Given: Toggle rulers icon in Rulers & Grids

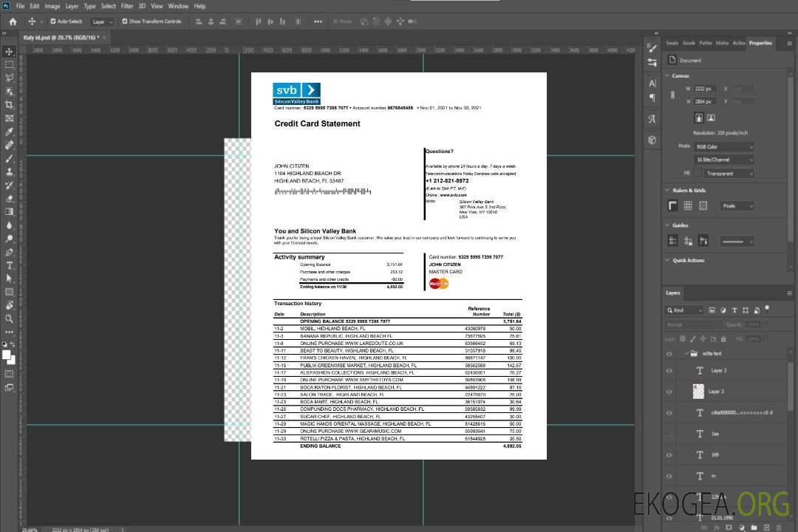Looking at the screenshot, I should [x=673, y=205].
